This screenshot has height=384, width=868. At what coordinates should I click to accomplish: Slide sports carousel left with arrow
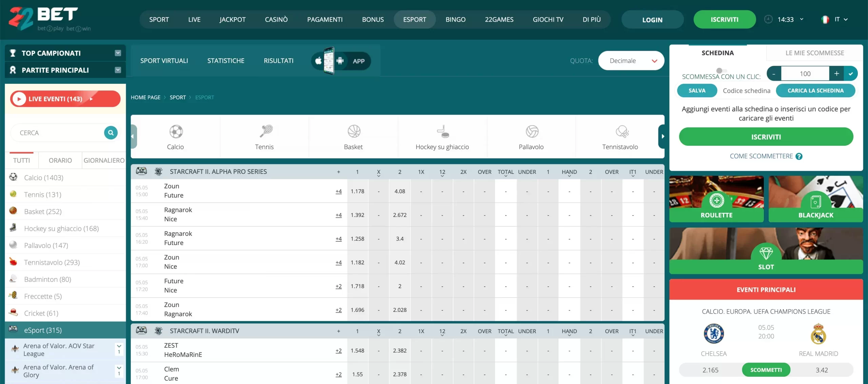tap(134, 136)
